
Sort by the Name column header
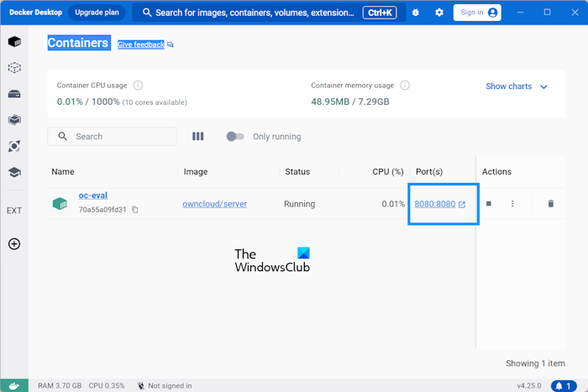(x=63, y=171)
